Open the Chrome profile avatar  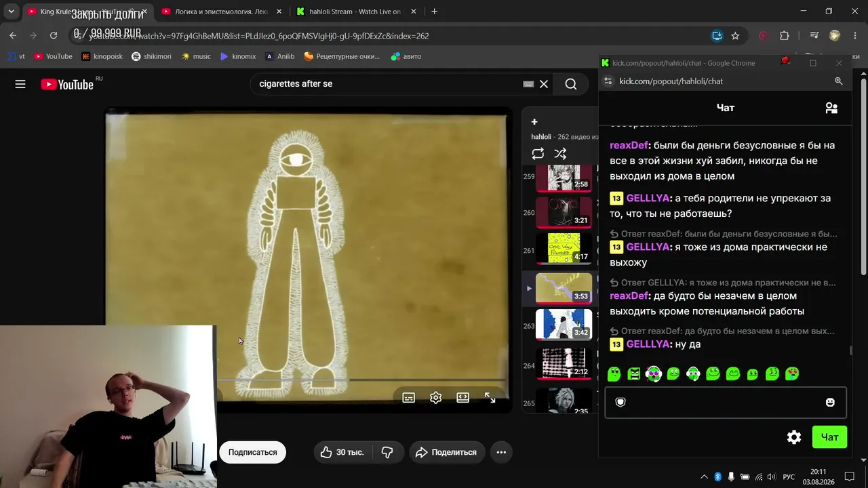coord(835,36)
